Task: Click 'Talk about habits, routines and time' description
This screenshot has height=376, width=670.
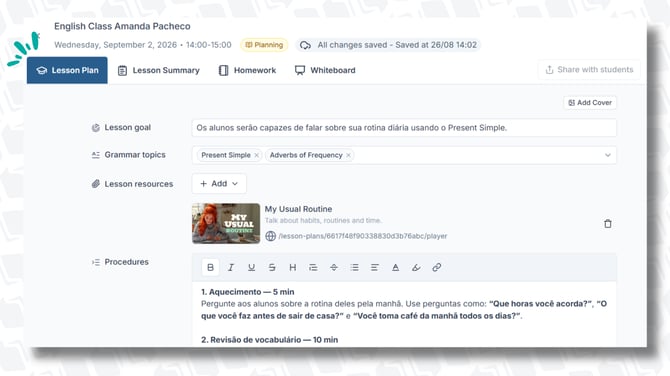Action: (323, 220)
